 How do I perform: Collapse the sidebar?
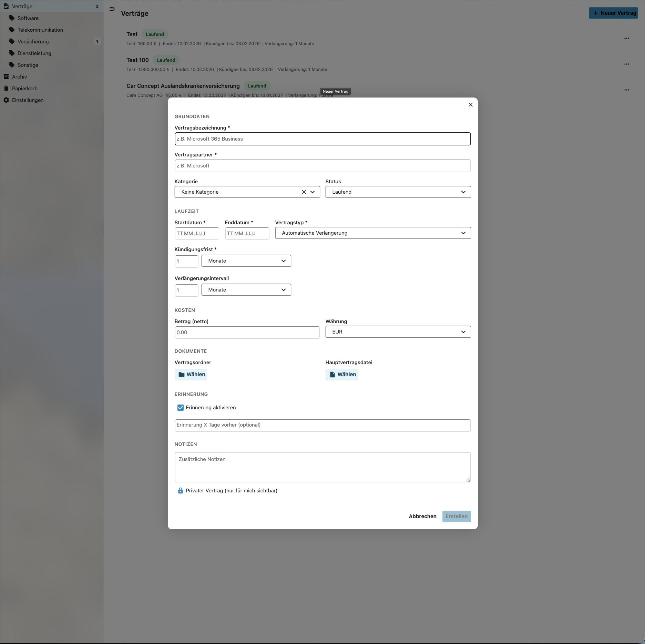pyautogui.click(x=112, y=9)
